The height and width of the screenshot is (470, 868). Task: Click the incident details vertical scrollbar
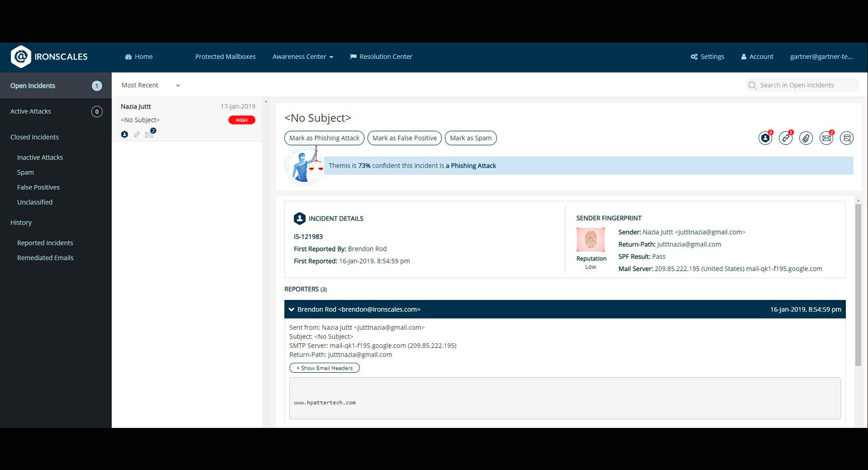858,284
